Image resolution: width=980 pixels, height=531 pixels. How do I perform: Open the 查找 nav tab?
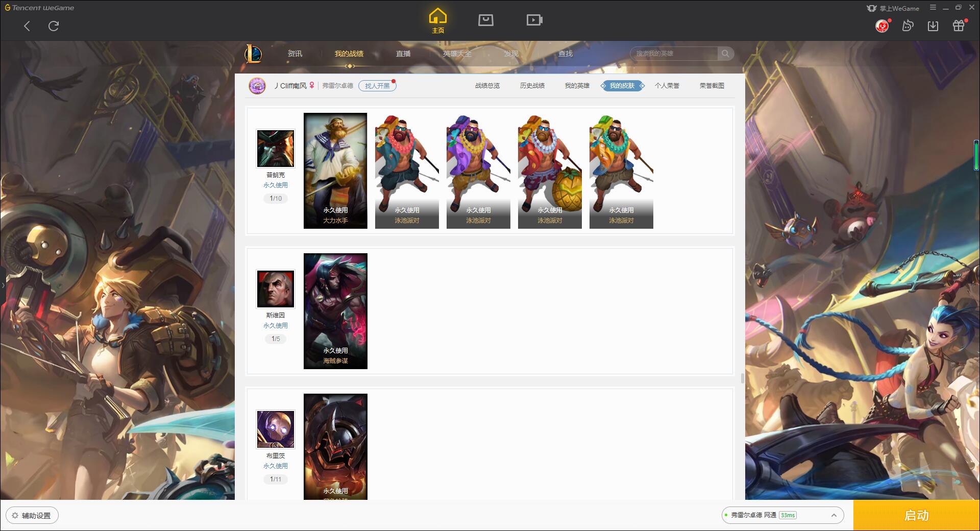click(566, 54)
